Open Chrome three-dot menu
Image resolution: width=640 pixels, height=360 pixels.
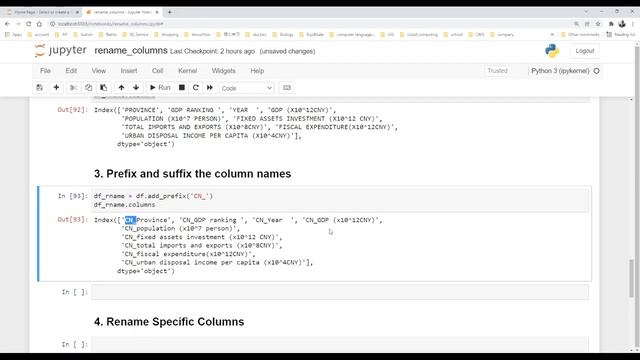(x=633, y=24)
